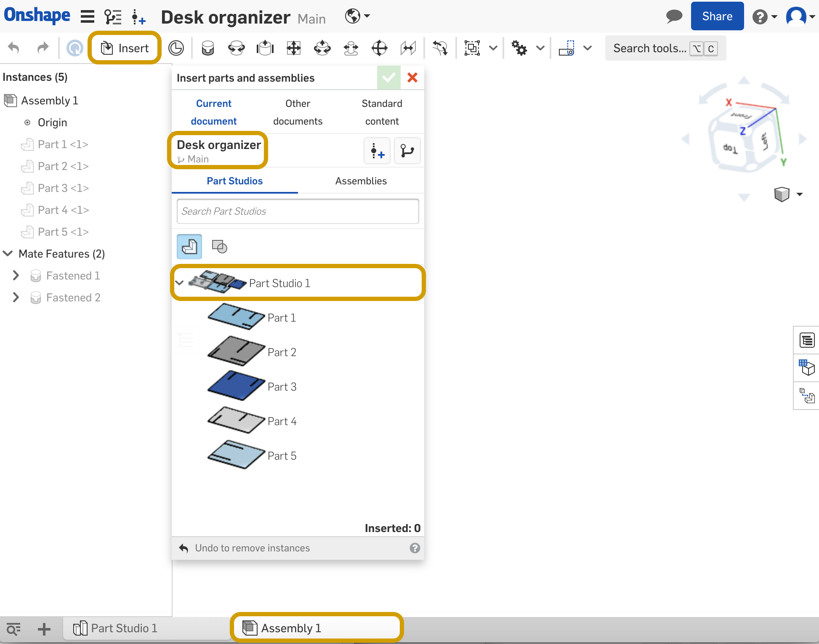Click the Redo arrow in toolbar
The height and width of the screenshot is (644, 819).
[43, 48]
